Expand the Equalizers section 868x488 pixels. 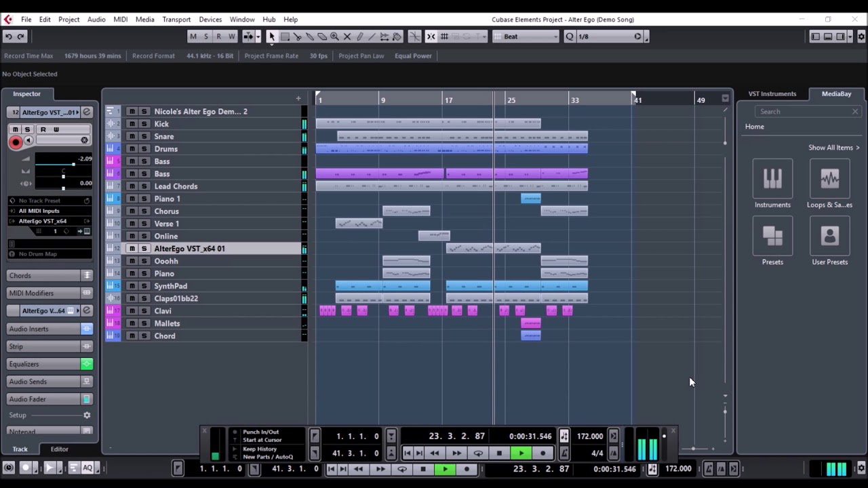click(x=50, y=364)
